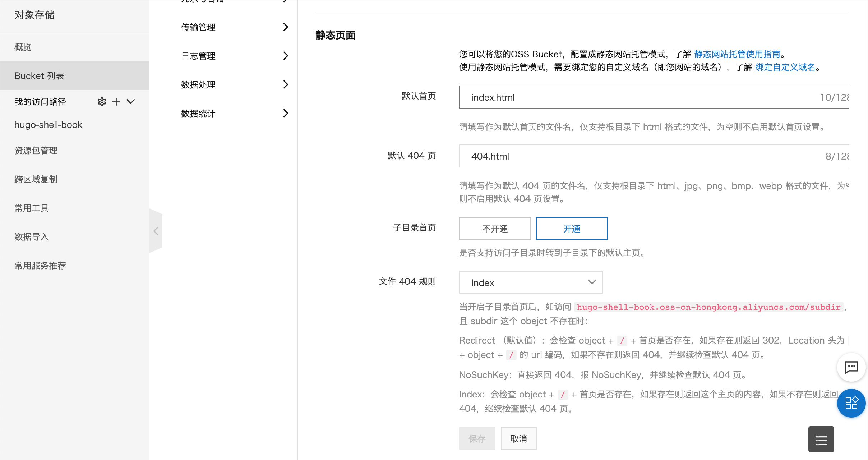Collapse 我的访问路径 with its down chevron

pos(131,102)
